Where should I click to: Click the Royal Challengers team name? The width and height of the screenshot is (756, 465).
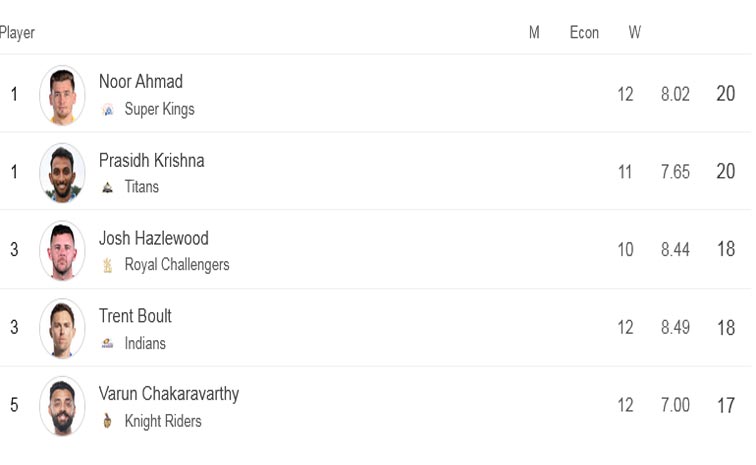[177, 265]
